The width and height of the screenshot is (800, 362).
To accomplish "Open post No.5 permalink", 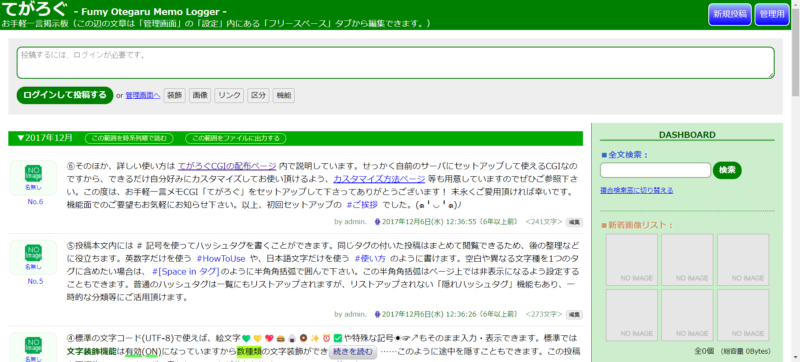I will (35, 281).
